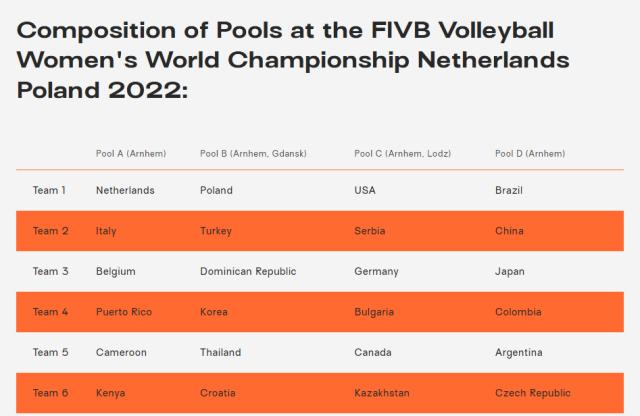Select Italy in the Team 2 row
This screenshot has height=416, width=640.
106,231
